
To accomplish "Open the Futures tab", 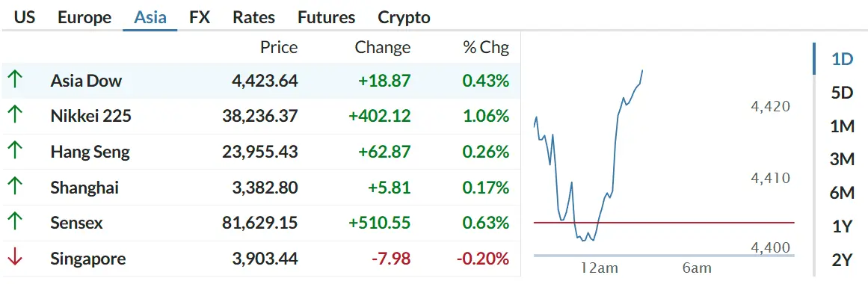I will (326, 17).
